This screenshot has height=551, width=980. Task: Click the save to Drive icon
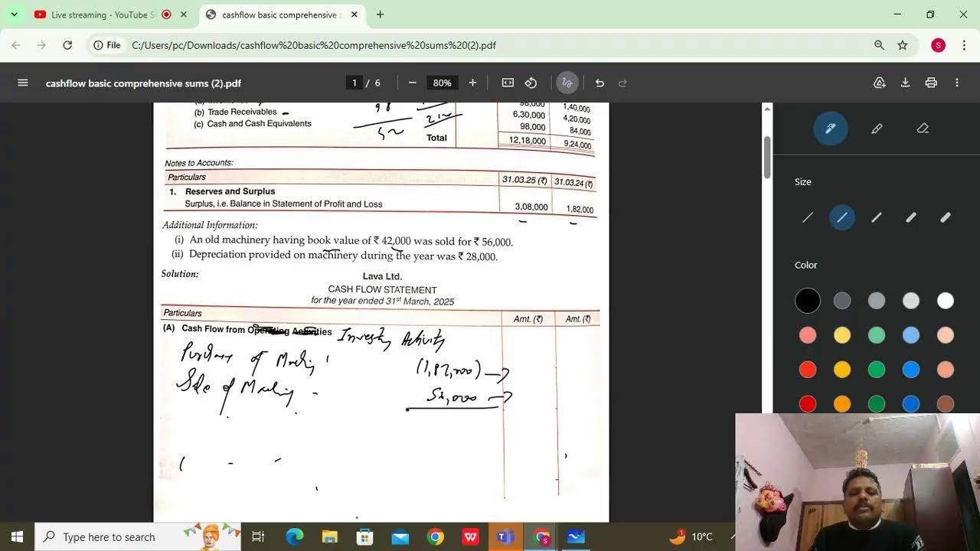click(880, 83)
